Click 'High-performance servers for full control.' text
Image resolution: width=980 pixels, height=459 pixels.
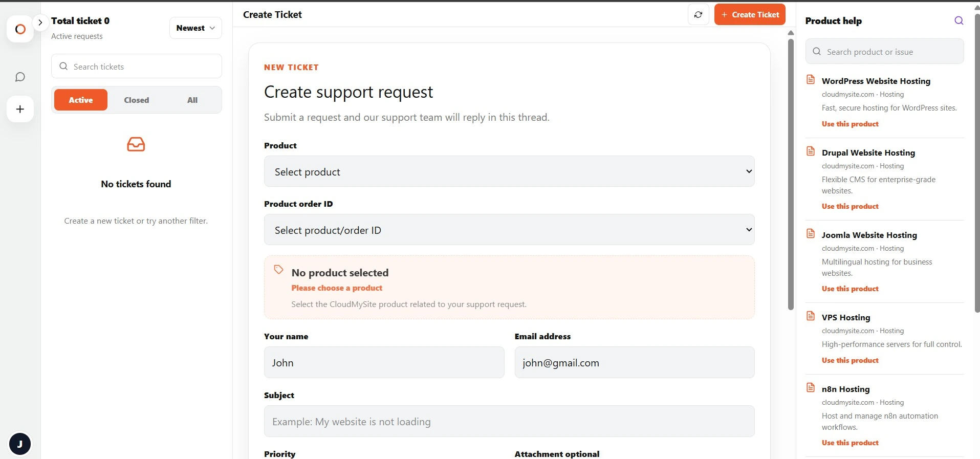pyautogui.click(x=892, y=344)
